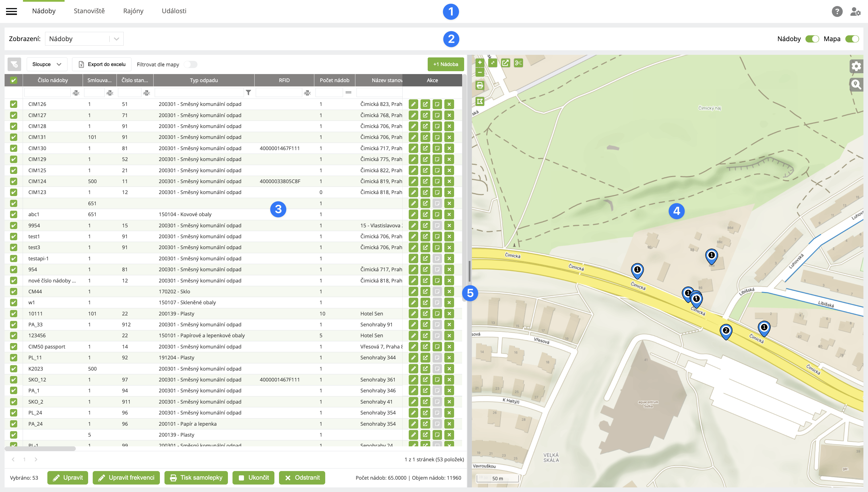
Task: Click the map search magnifier icon
Action: click(x=856, y=84)
